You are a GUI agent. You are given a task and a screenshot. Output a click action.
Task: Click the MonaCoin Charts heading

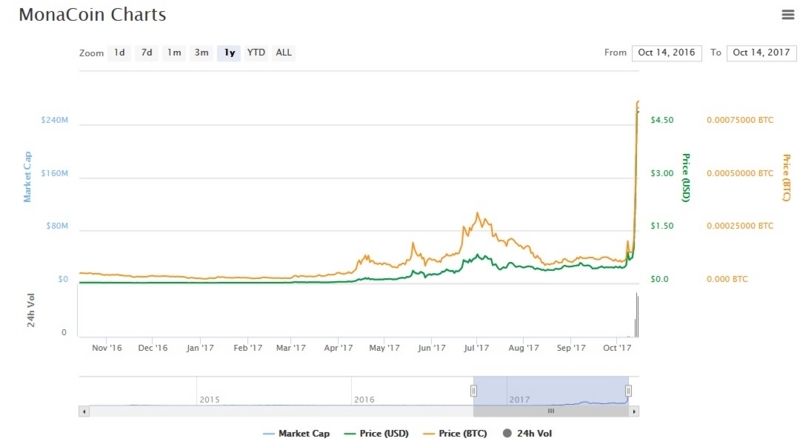(x=92, y=14)
